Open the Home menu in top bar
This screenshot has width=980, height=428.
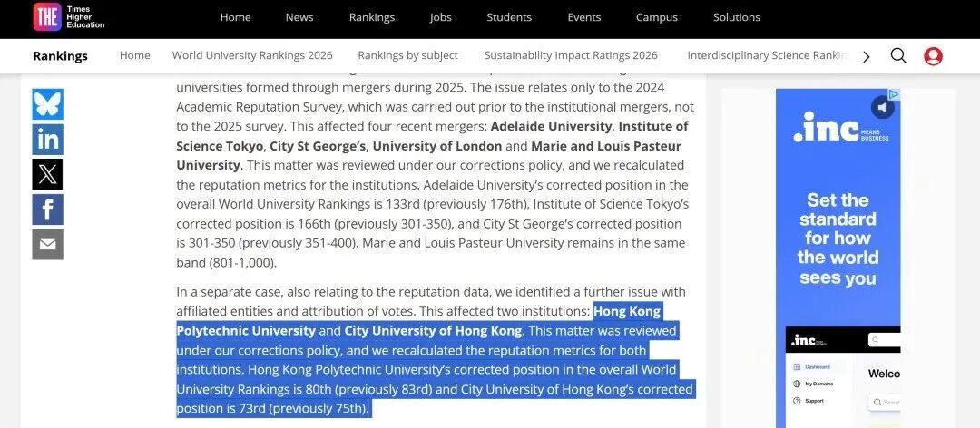click(236, 17)
